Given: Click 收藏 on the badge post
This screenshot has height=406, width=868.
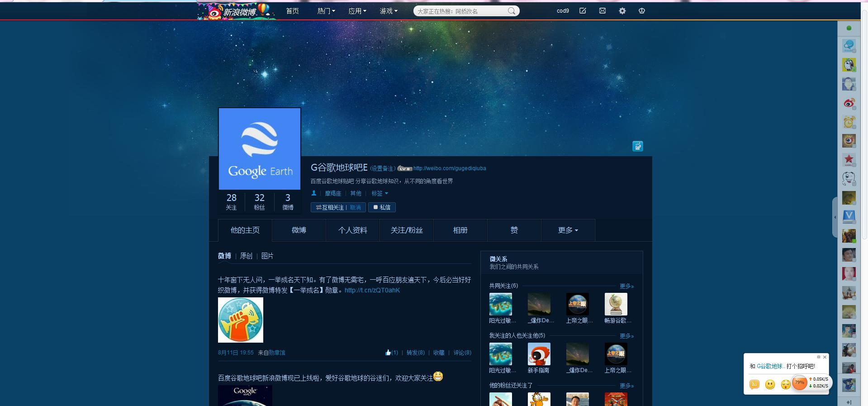Looking at the screenshot, I should coord(439,353).
